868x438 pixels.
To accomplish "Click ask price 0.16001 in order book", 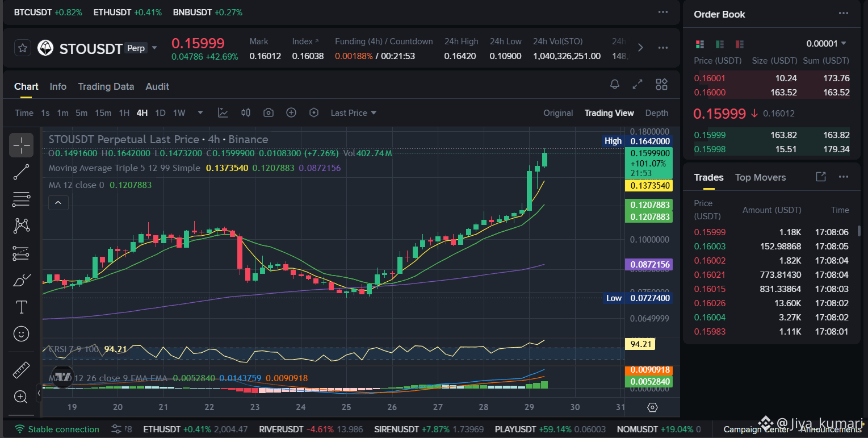I will click(x=710, y=78).
